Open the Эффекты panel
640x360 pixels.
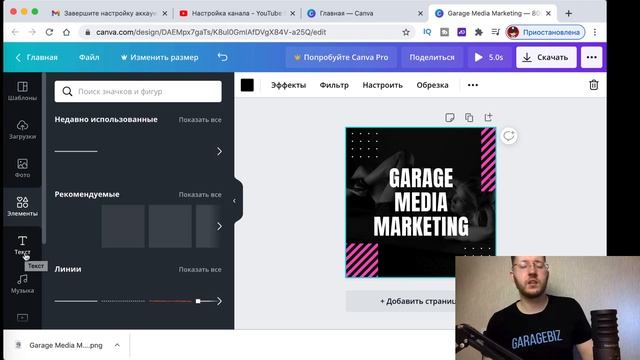click(289, 85)
